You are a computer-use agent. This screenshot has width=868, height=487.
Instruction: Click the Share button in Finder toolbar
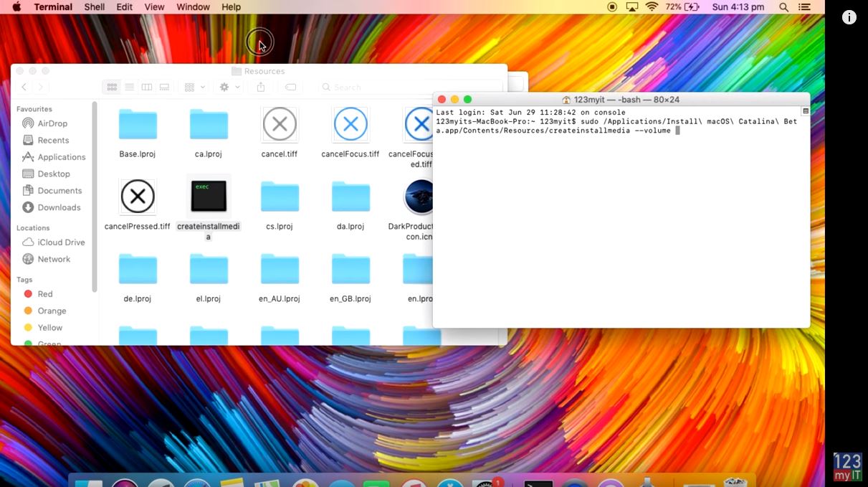click(x=261, y=87)
